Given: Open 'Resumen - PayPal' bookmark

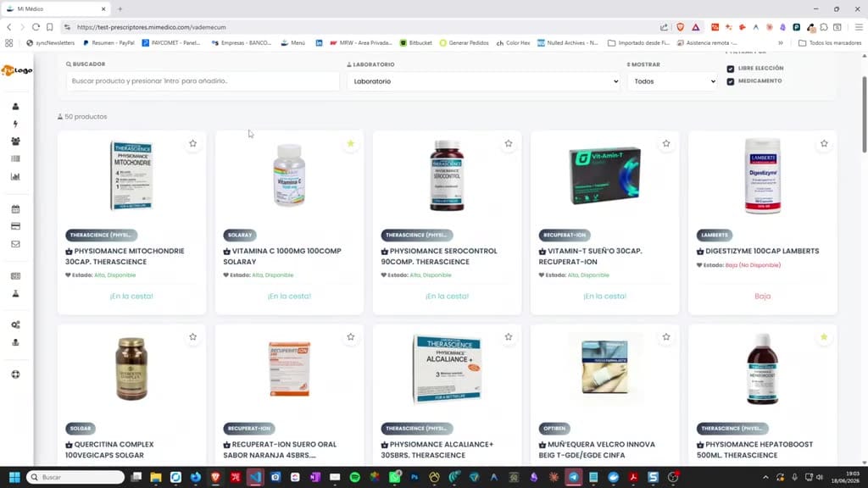Looking at the screenshot, I should coord(108,42).
